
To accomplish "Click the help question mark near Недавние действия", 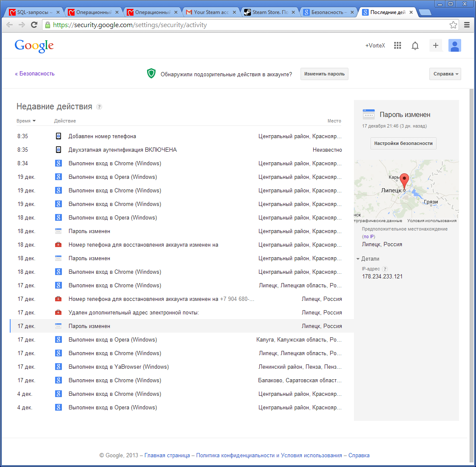I will click(99, 107).
